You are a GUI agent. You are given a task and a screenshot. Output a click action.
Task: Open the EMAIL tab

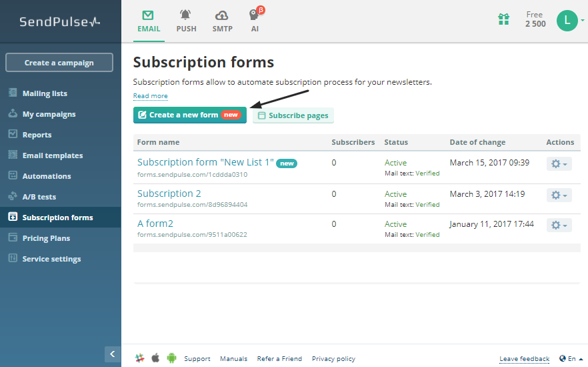149,21
